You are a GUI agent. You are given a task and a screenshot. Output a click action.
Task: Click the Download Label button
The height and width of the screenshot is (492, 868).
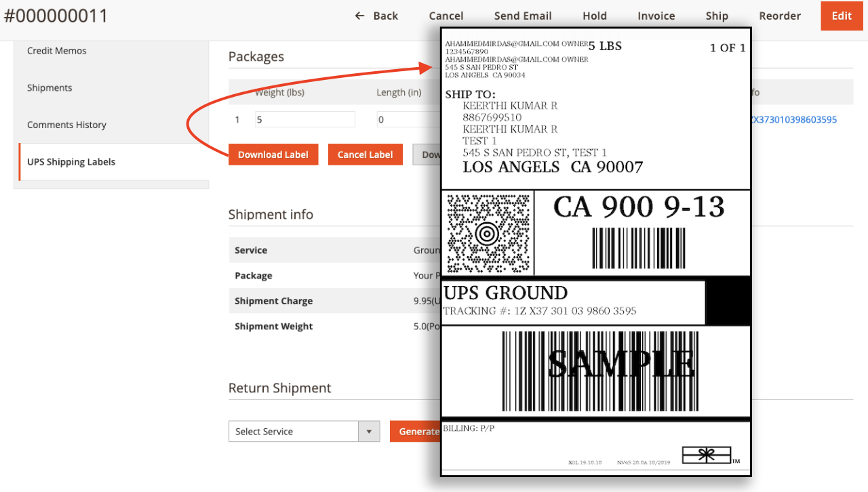tap(273, 155)
